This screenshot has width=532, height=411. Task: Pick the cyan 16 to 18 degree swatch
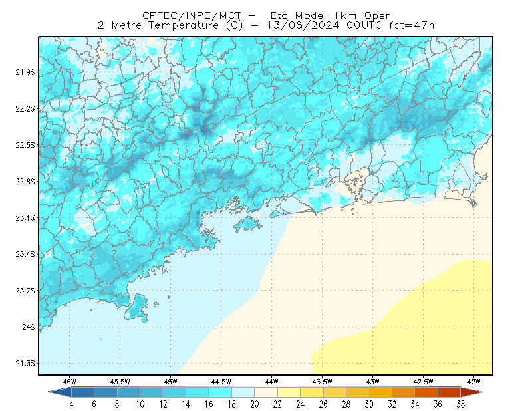[x=220, y=392]
